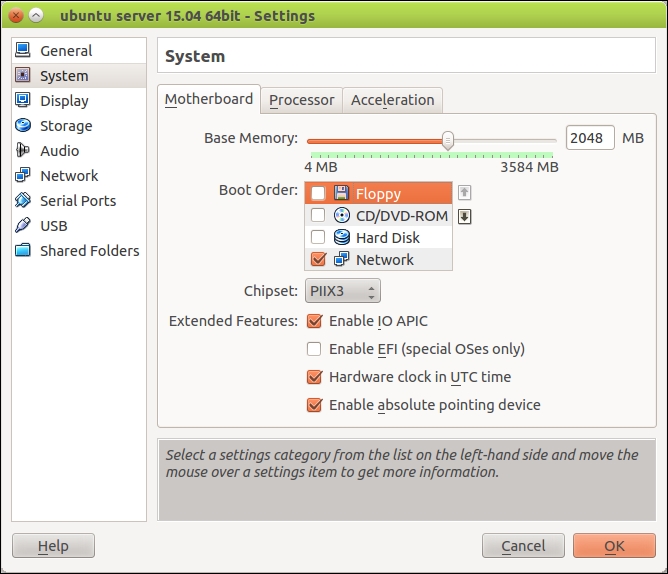
Task: Click the Base Memory 2048 input field
Action: pyautogui.click(x=589, y=138)
